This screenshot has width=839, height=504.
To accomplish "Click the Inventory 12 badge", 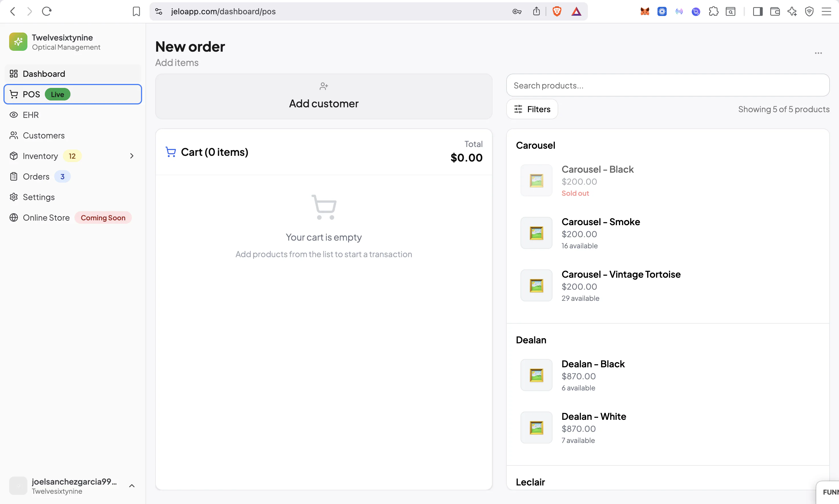I will [x=72, y=156].
